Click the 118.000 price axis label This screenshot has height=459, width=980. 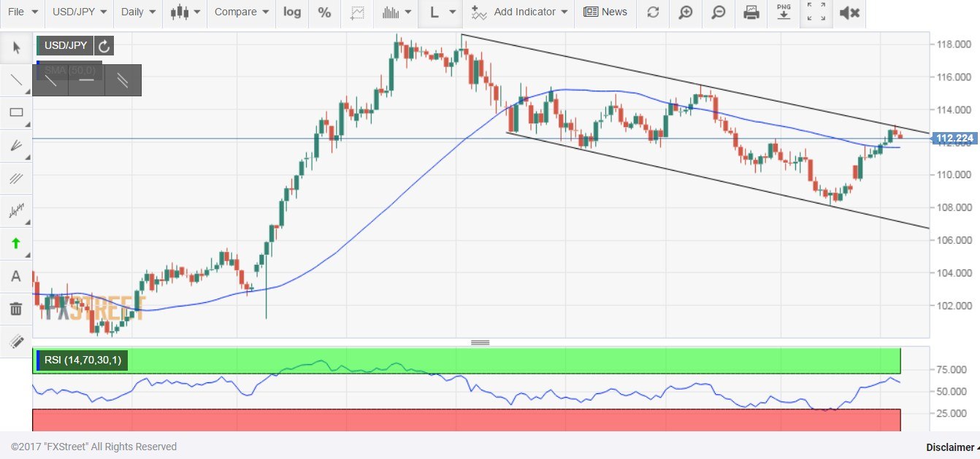click(953, 45)
